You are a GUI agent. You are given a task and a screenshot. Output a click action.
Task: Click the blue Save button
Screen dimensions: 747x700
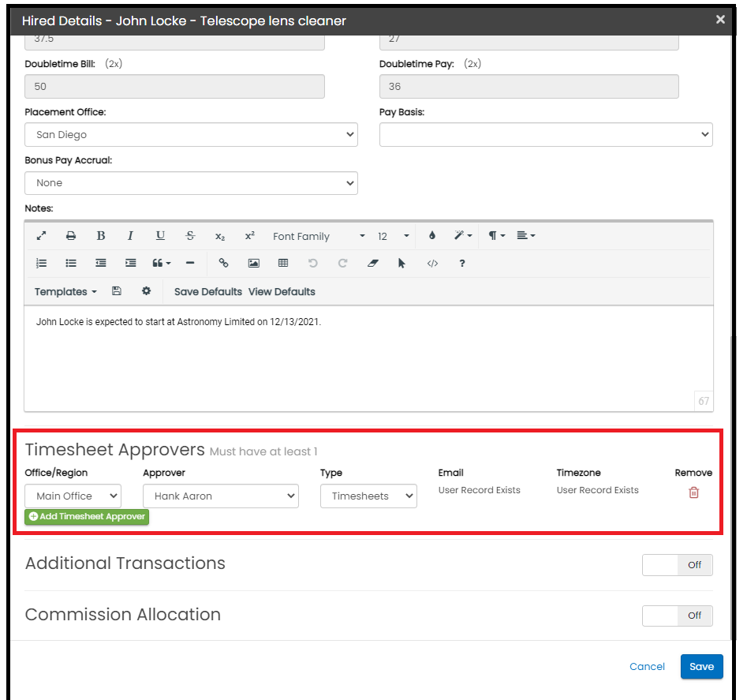(702, 666)
